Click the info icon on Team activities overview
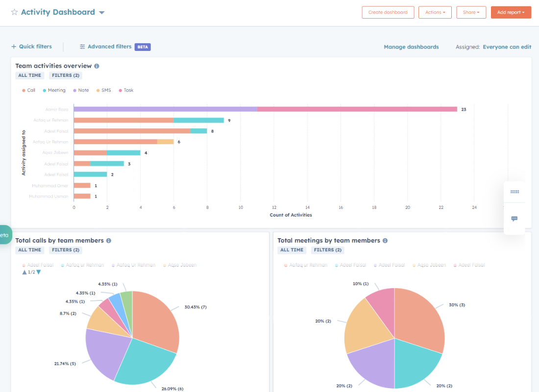The height and width of the screenshot is (392, 539). [x=96, y=66]
